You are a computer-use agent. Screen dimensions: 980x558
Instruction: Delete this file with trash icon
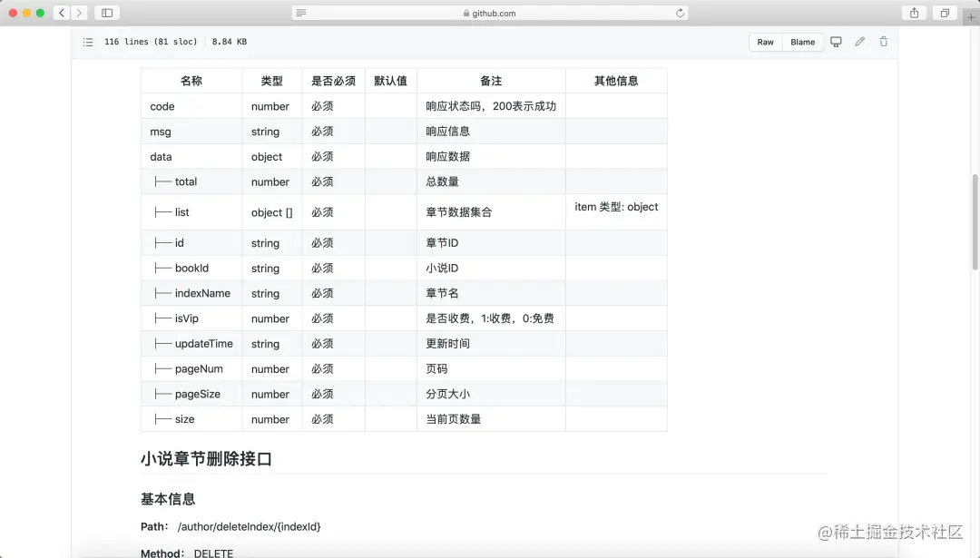883,42
